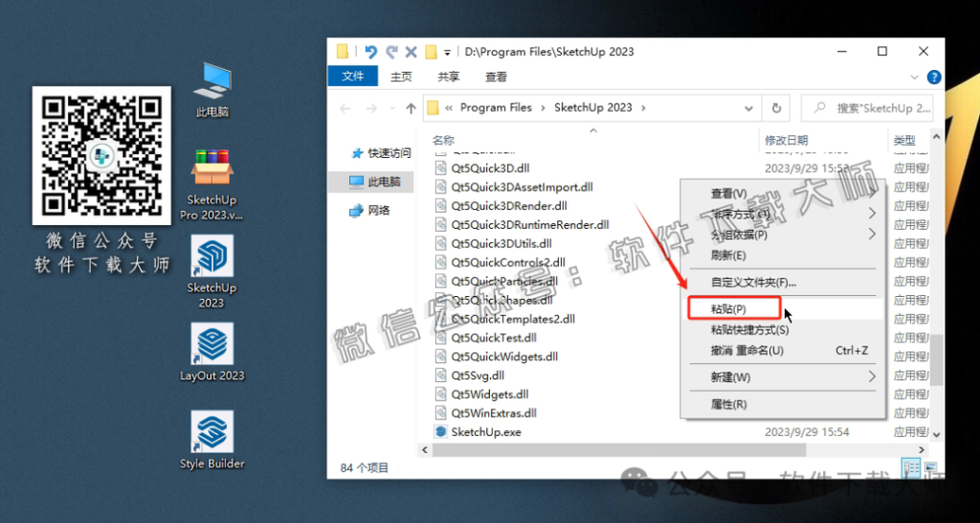Click the horizontal scrollbar left arrow
980x523 pixels.
[x=425, y=449]
